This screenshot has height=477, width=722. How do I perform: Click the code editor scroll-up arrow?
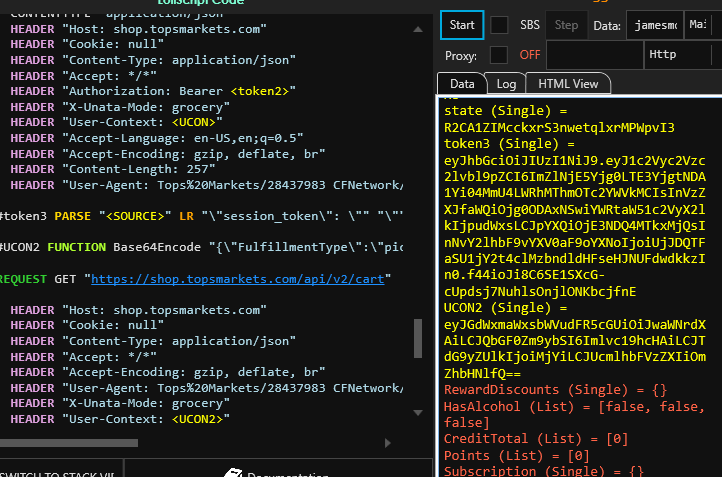(418, 29)
